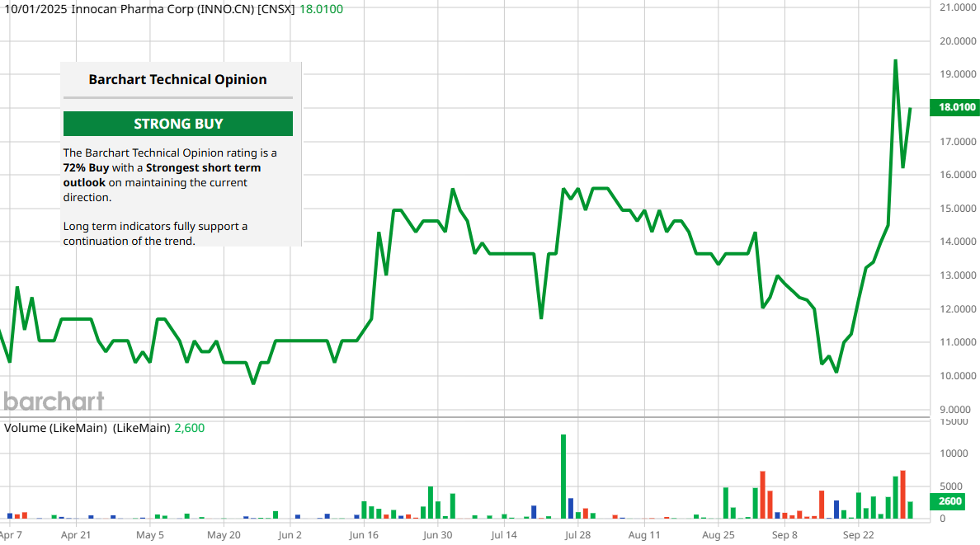Screen dimensions: 980x545
Task: Click the green 18.0100 price tag on right axis
Action: tap(954, 107)
